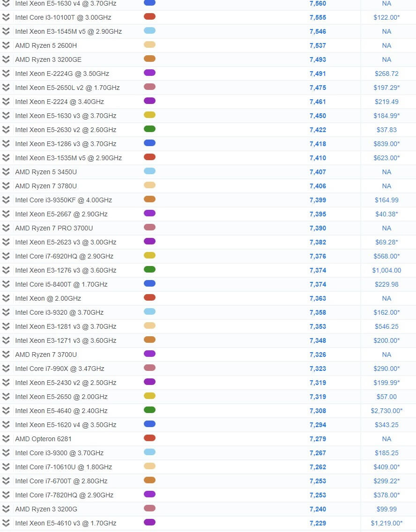This screenshot has height=532, width=416.
Task: Open the Intel Core i7-990X @ 3.47GHz link
Action: pyautogui.click(x=59, y=369)
